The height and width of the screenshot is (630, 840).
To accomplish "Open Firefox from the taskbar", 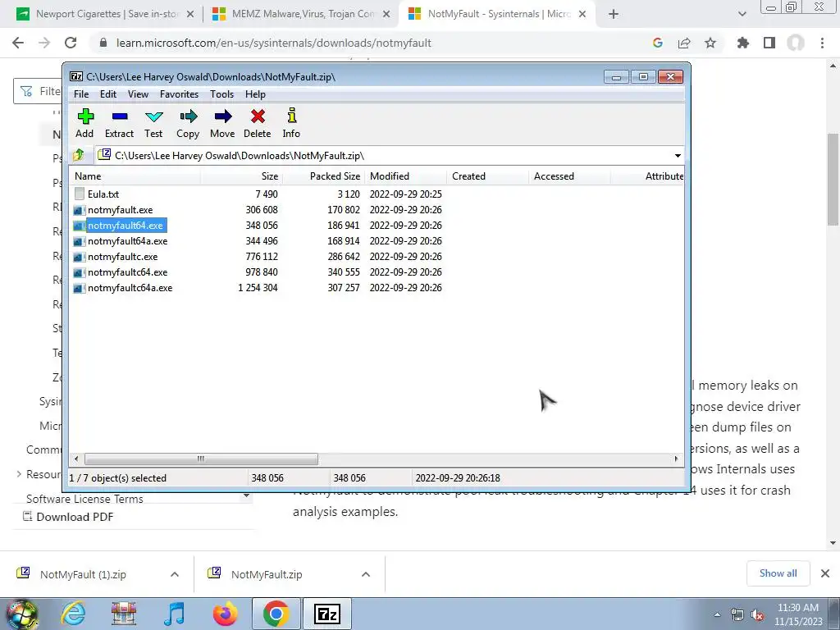I will 225,614.
